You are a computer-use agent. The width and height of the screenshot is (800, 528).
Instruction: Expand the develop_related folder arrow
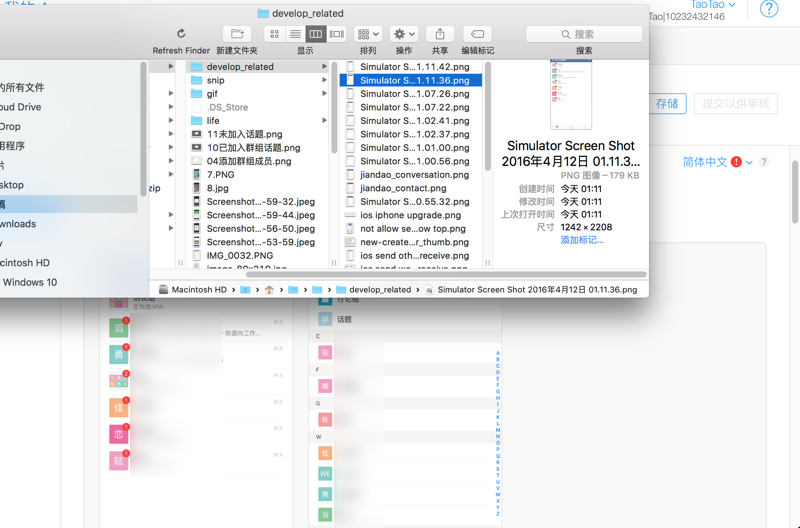coord(324,67)
